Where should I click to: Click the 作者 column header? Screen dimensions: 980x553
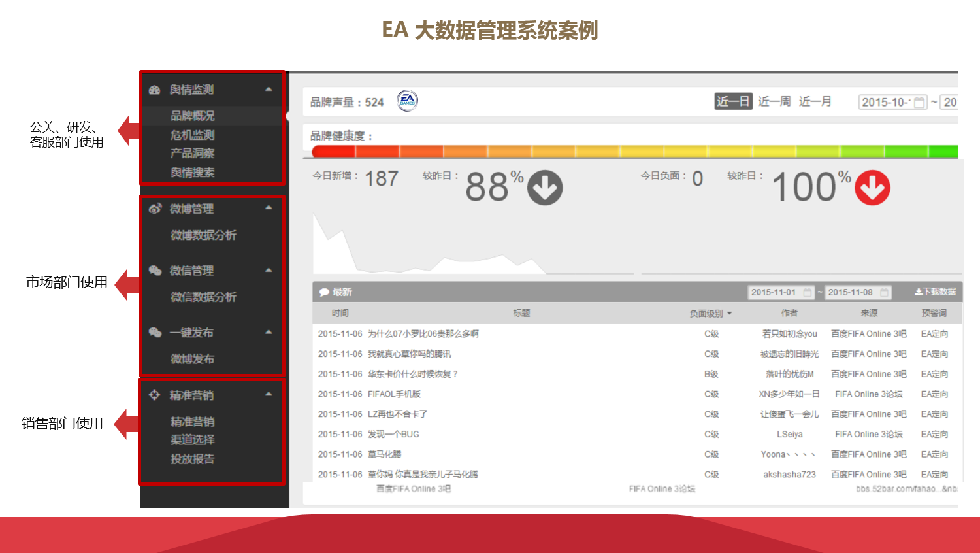789,313
